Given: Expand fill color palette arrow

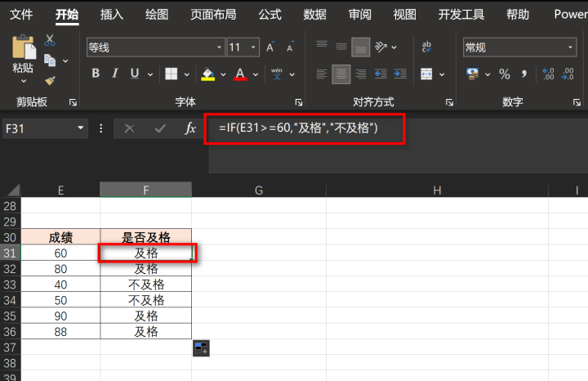Looking at the screenshot, I should point(223,74).
